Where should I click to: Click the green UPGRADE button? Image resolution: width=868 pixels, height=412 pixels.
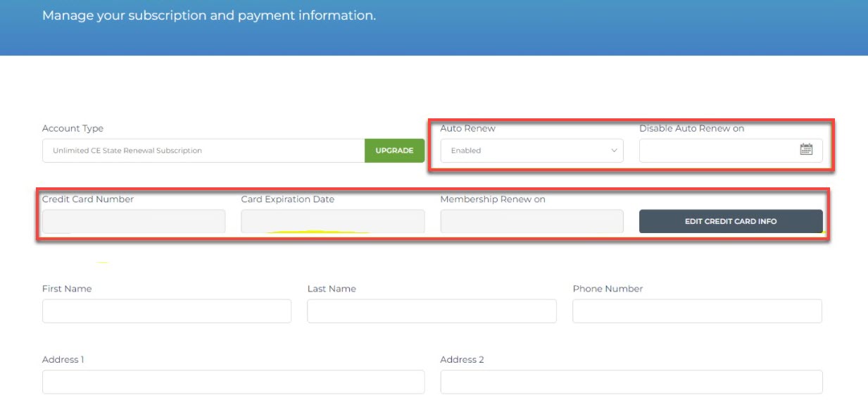point(394,150)
